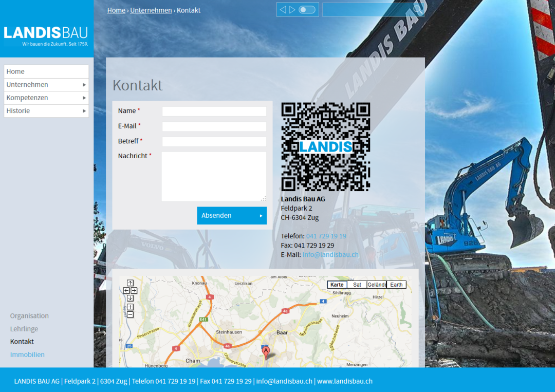Open the info@landisbau.ch email link
555x392 pixels.
pos(330,254)
